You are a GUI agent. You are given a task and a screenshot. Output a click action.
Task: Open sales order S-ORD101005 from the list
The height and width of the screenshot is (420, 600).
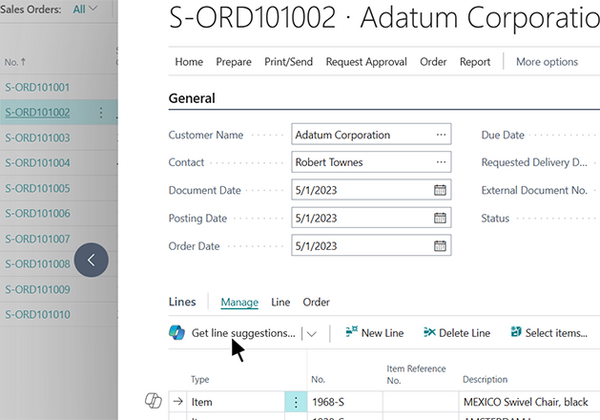pos(38,188)
